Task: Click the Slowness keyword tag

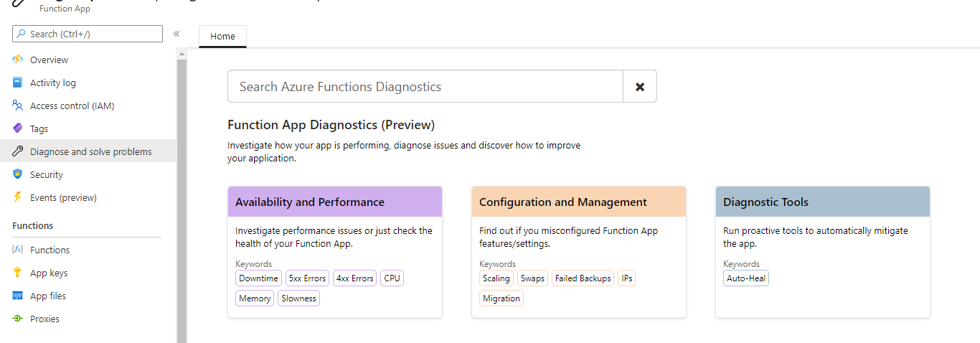Action: point(298,299)
